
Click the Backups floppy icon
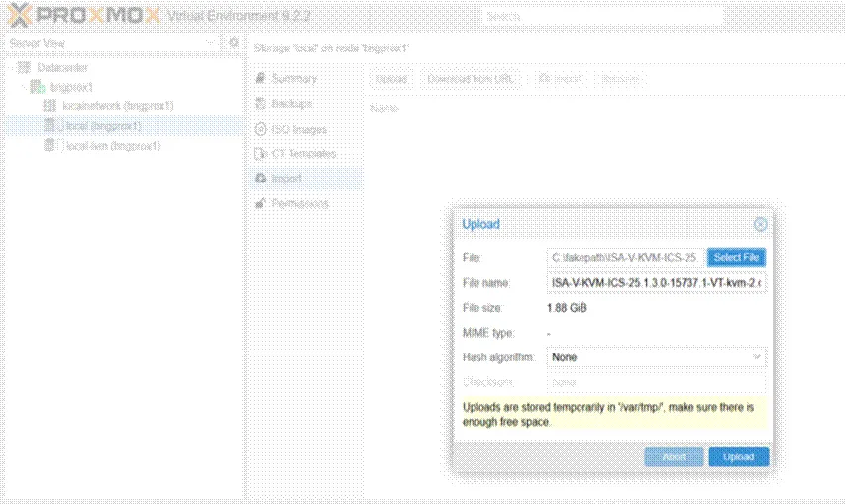[x=261, y=103]
